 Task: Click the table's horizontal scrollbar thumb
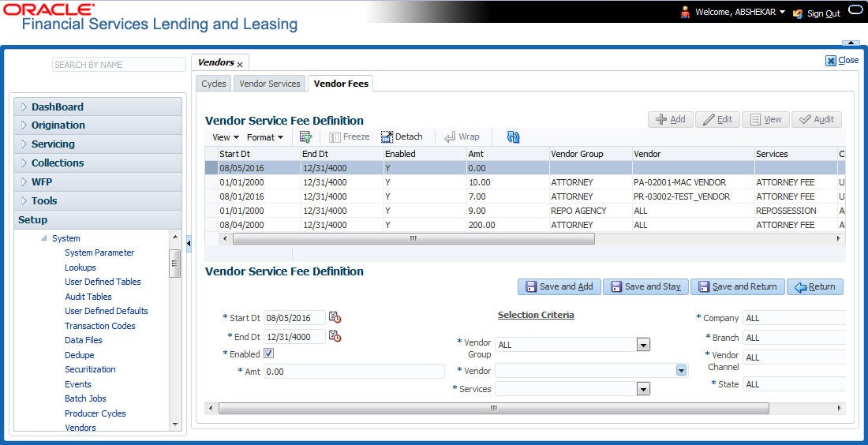(x=413, y=238)
